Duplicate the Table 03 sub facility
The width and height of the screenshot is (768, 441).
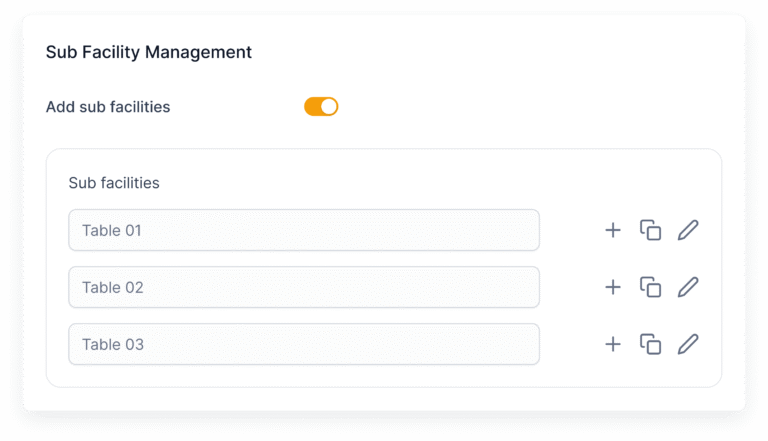pos(651,345)
